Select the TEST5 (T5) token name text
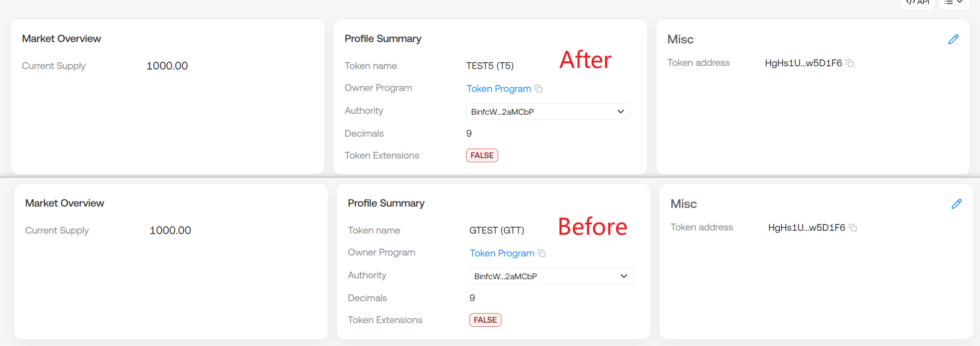This screenshot has width=980, height=346. [490, 66]
